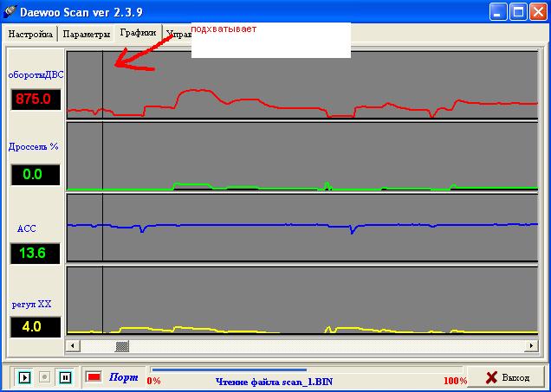Click the Выход exit button

506,378
